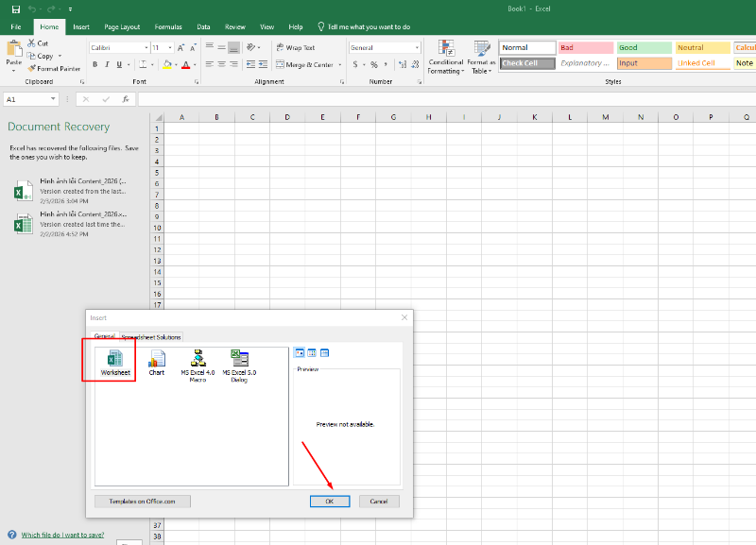The height and width of the screenshot is (545, 756).
Task: Click Decrease Decimal icon
Action: click(415, 64)
